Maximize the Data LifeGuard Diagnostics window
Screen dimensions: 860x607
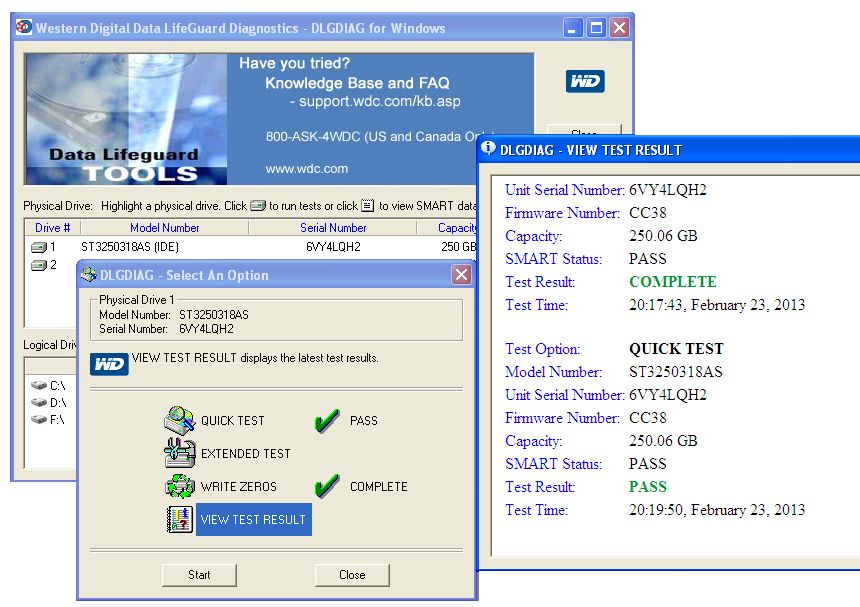[596, 27]
